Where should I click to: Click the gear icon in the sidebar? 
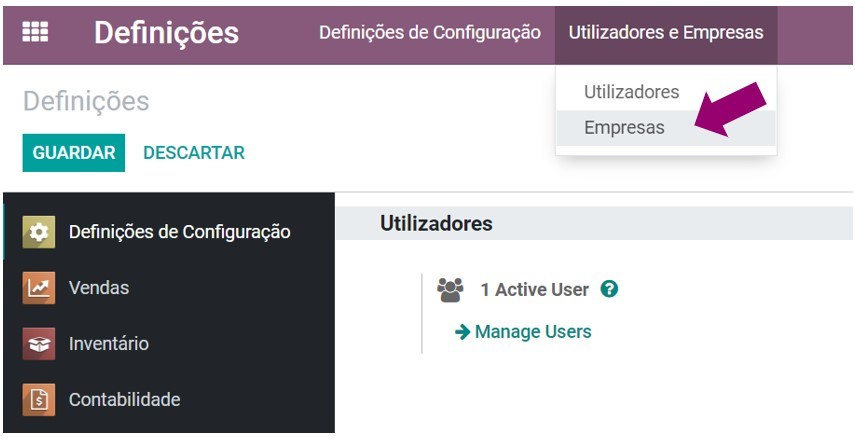[39, 232]
